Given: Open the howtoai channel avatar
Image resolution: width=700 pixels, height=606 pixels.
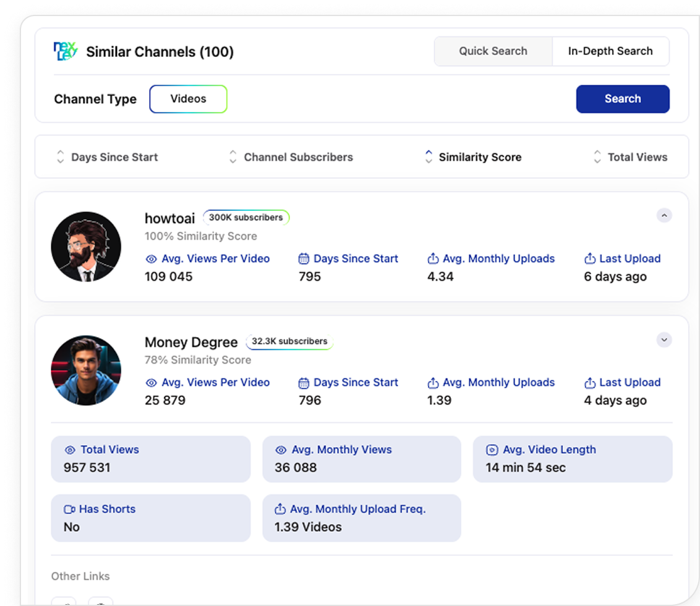Looking at the screenshot, I should coord(86,247).
